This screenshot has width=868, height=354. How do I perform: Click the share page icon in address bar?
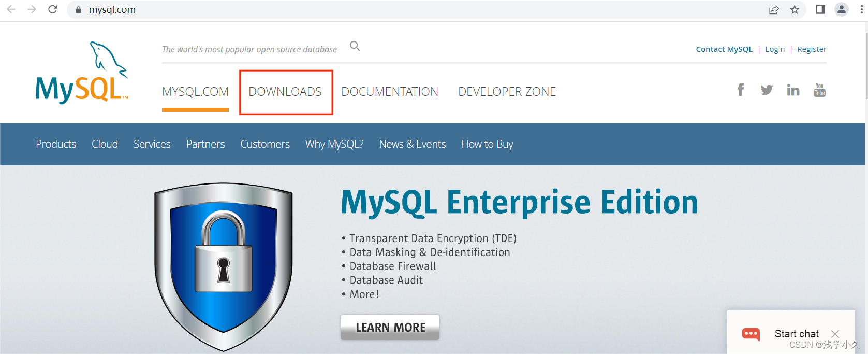click(x=774, y=9)
